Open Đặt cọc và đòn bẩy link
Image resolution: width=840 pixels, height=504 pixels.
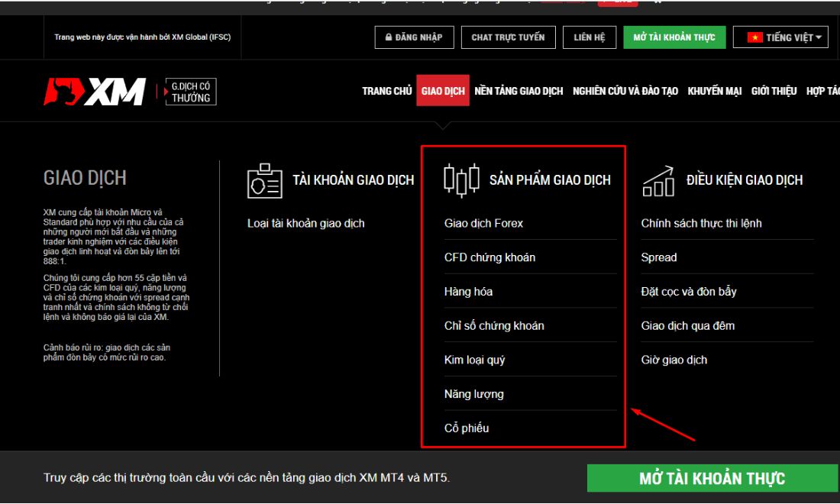689,292
